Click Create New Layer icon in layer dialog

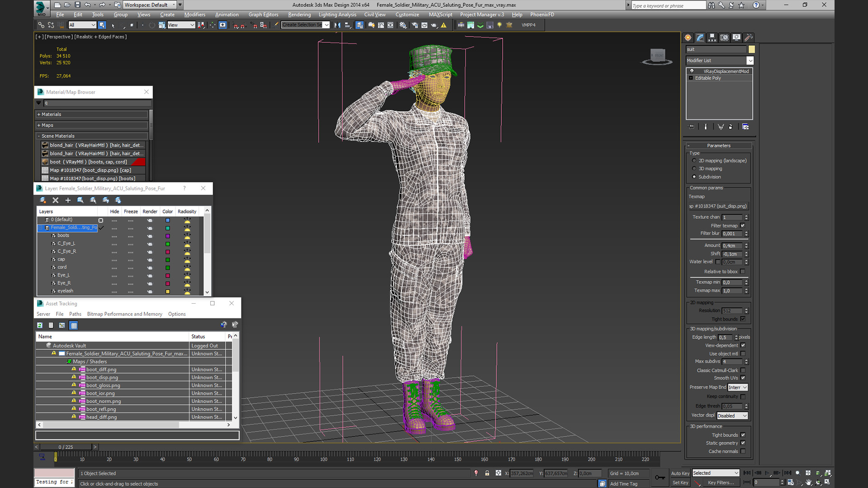click(43, 200)
